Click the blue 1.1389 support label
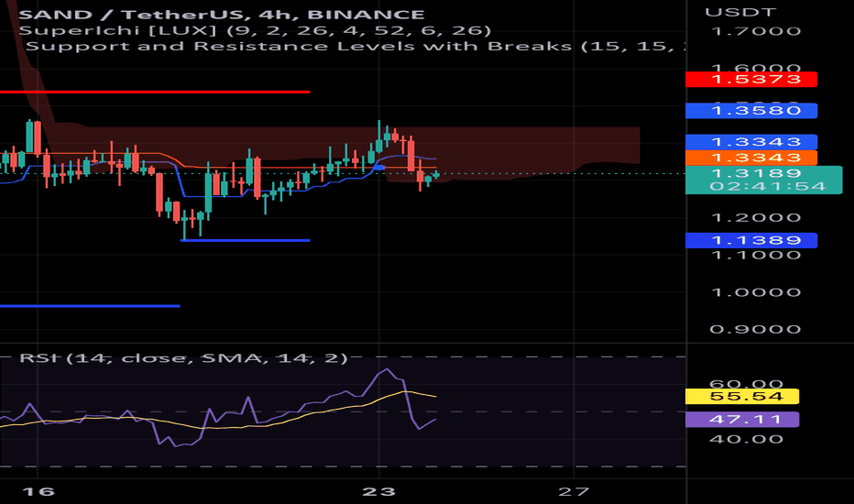This screenshot has width=854, height=504. [751, 240]
